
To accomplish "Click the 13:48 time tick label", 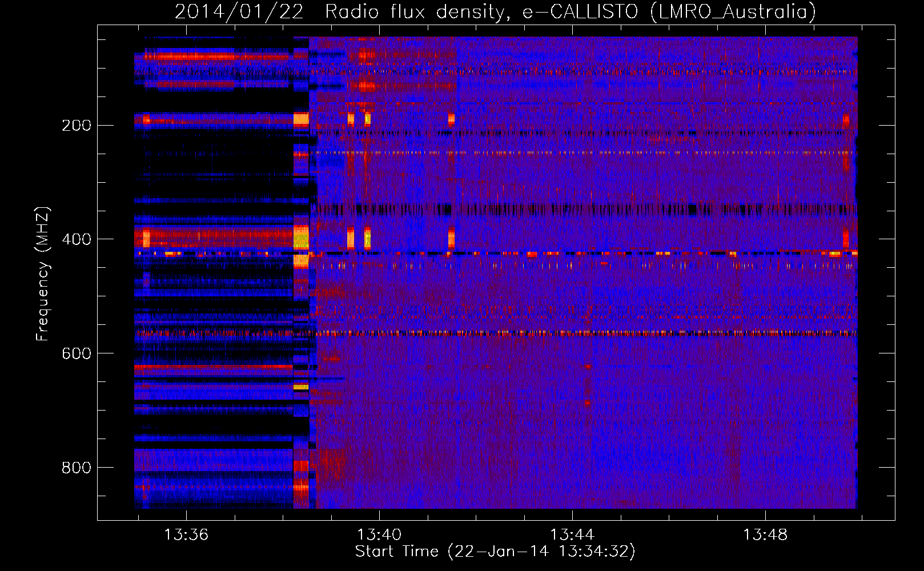I will tap(765, 535).
